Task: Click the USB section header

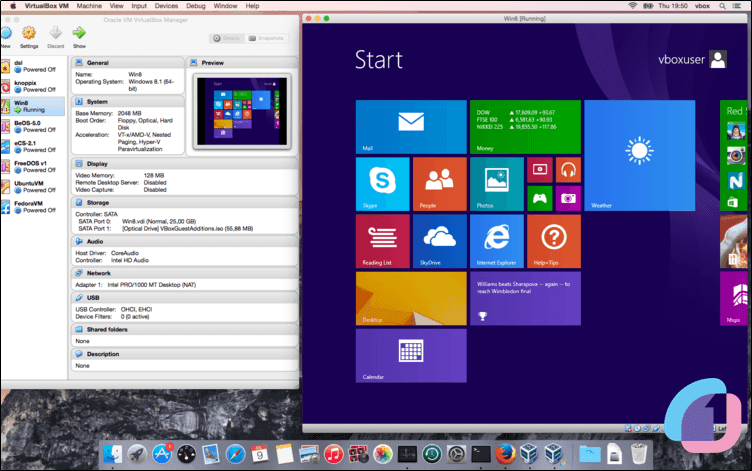Action: pyautogui.click(x=185, y=297)
